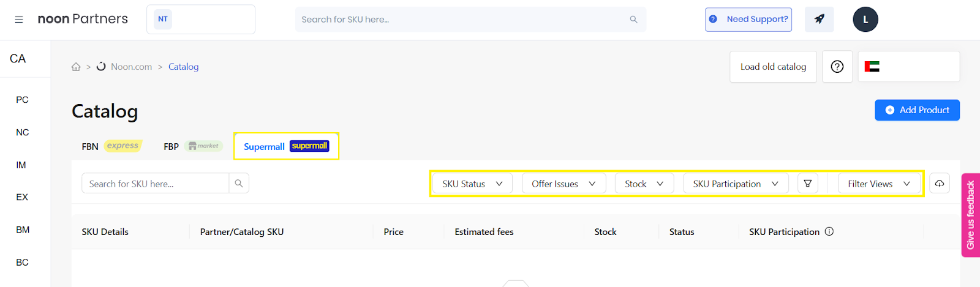Select the NC sidebar item
Image resolution: width=980 pixels, height=287 pixels.
(x=22, y=132)
